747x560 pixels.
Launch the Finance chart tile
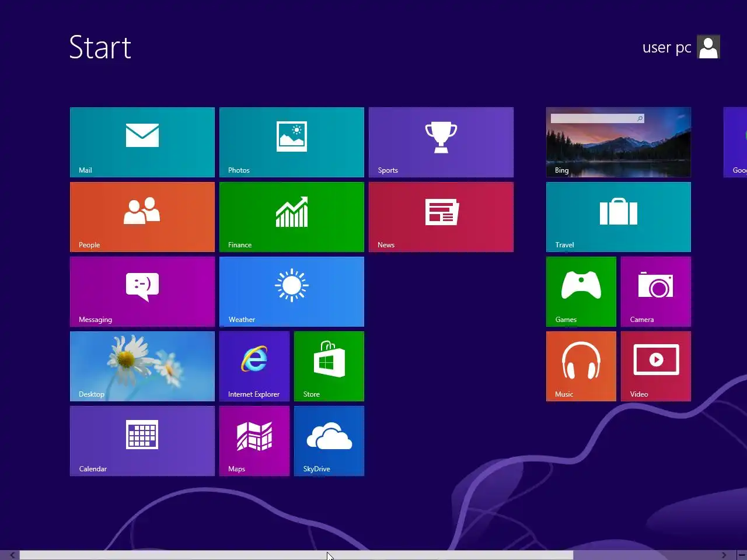292,217
